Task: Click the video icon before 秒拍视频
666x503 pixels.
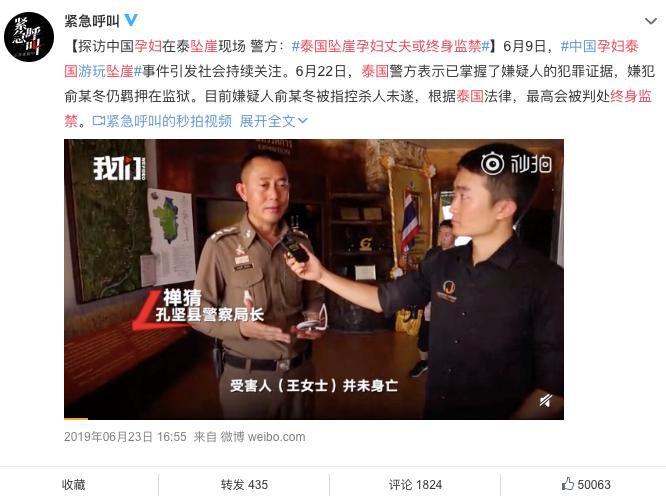Action: [99, 121]
